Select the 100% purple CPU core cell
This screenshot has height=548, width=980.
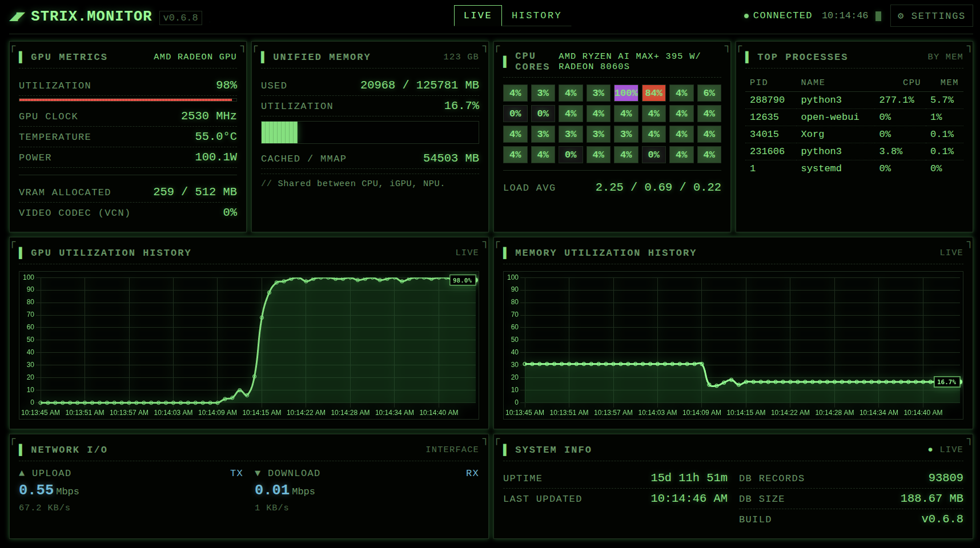(626, 93)
